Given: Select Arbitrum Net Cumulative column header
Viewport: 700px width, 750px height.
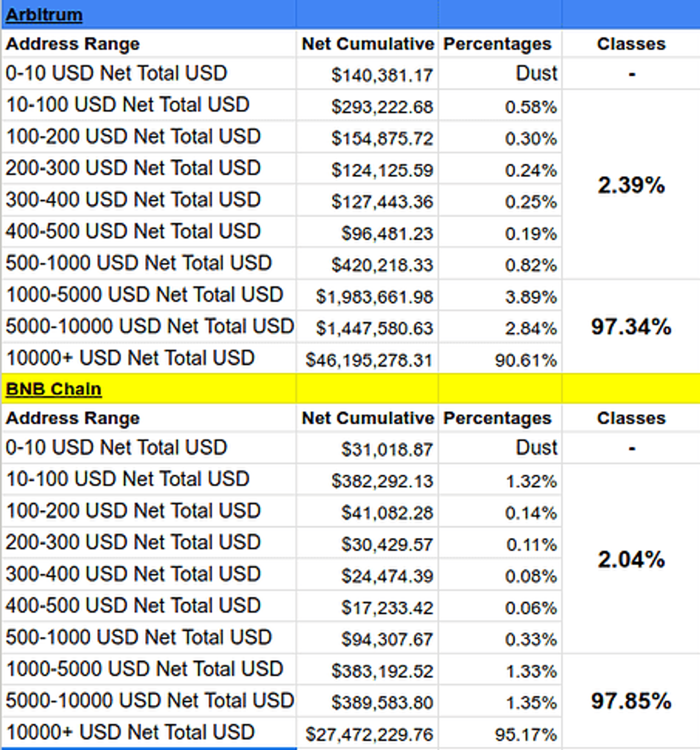Looking at the screenshot, I should pyautogui.click(x=368, y=44).
